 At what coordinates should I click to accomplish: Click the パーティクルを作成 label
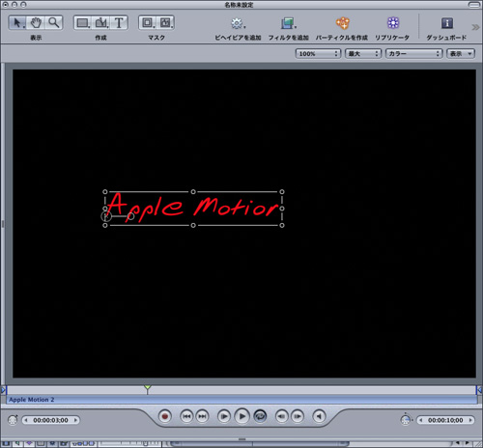[342, 38]
